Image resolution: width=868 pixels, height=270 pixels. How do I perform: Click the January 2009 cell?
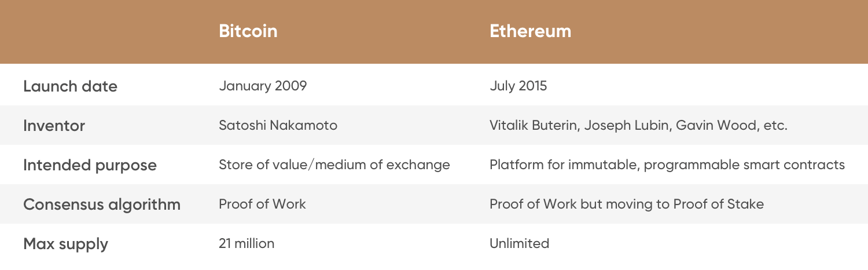263,86
